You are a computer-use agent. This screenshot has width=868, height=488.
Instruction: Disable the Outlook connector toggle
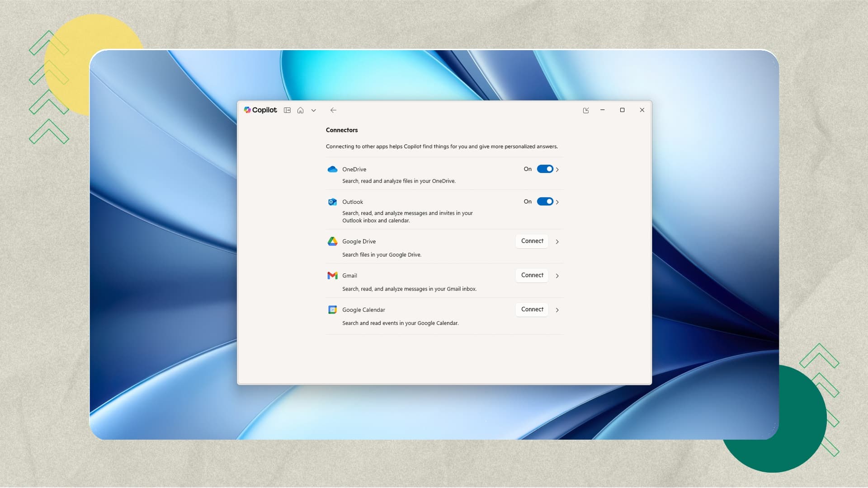(x=545, y=202)
